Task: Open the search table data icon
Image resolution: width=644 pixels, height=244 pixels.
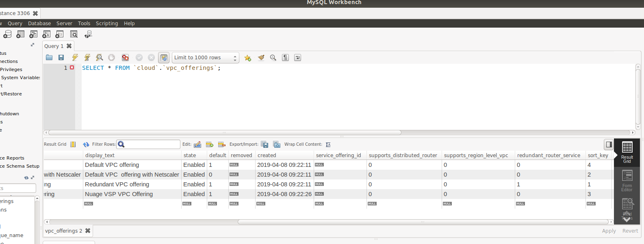Action: click(x=74, y=35)
